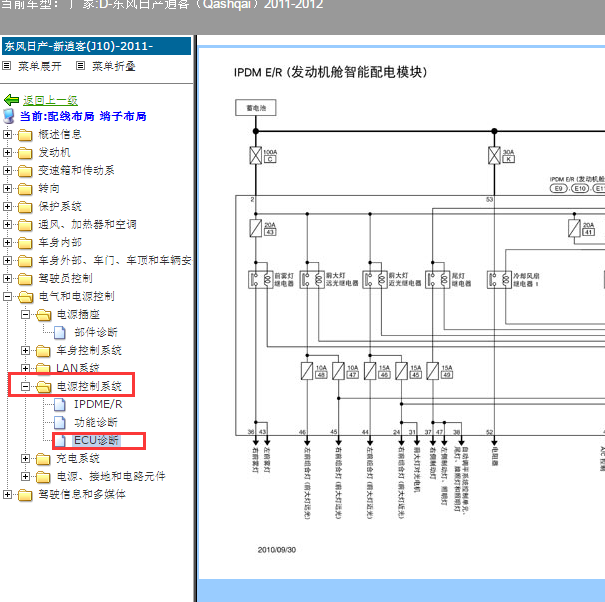Click the 电源插座 open folder icon
The image size is (605, 602).
click(x=43, y=315)
